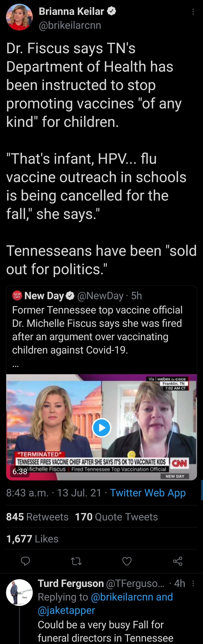Tap the share icon below tweet

click(x=177, y=561)
